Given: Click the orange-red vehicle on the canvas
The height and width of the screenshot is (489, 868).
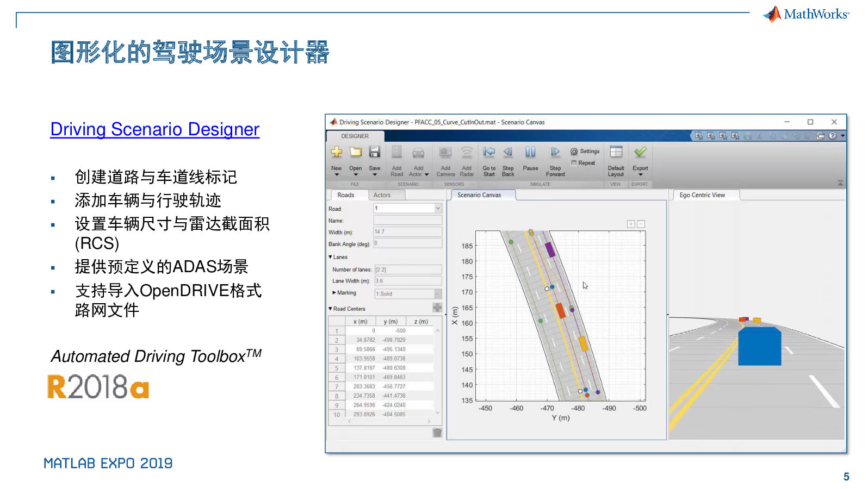Looking at the screenshot, I should point(561,310).
